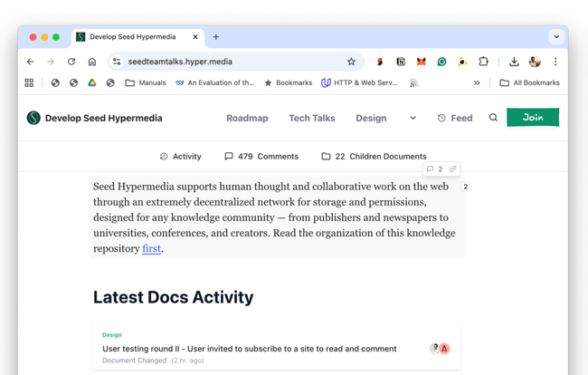Open block comments bubble showing 2
588x375 pixels.
pyautogui.click(x=434, y=169)
